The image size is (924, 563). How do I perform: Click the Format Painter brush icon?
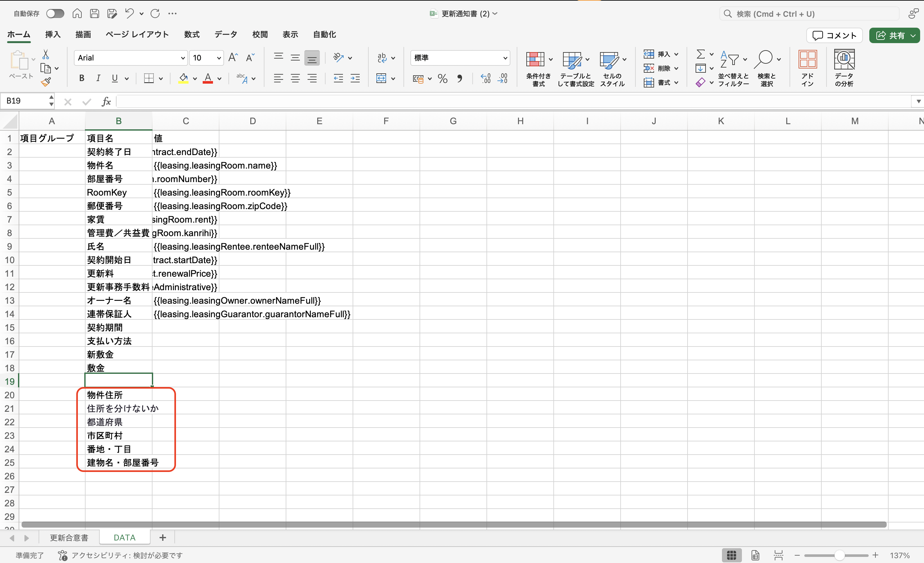point(46,82)
